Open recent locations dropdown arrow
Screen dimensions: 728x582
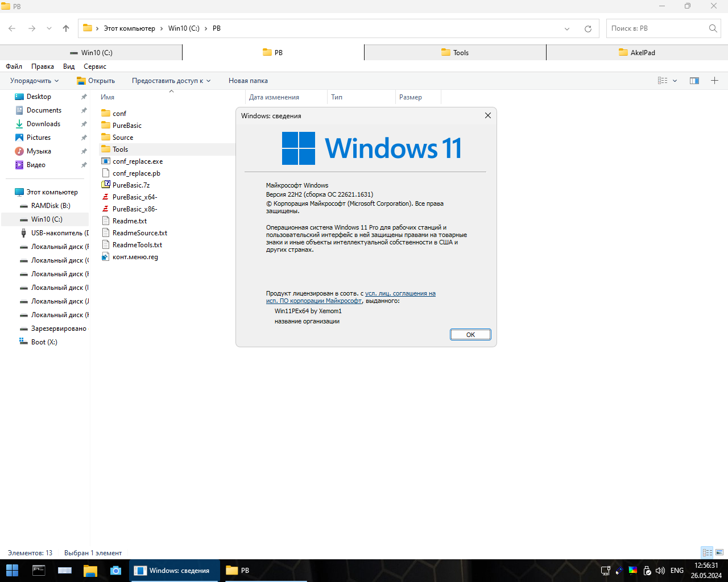[x=49, y=28]
